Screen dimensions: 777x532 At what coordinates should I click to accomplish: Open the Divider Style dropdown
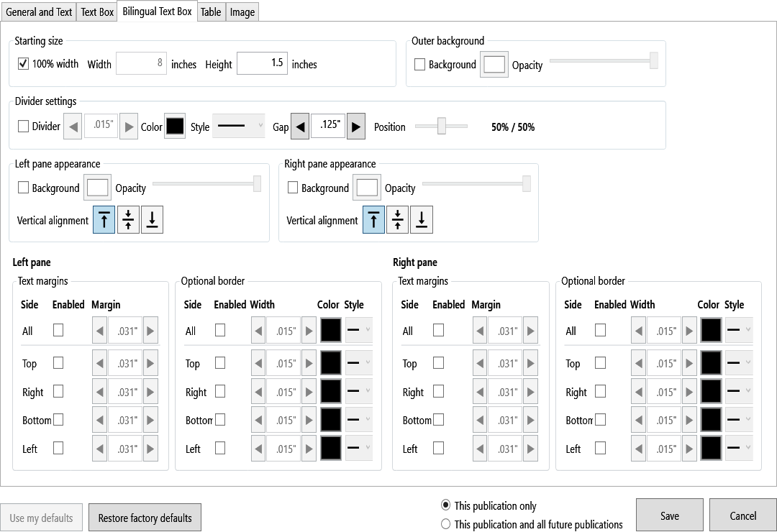(x=239, y=127)
